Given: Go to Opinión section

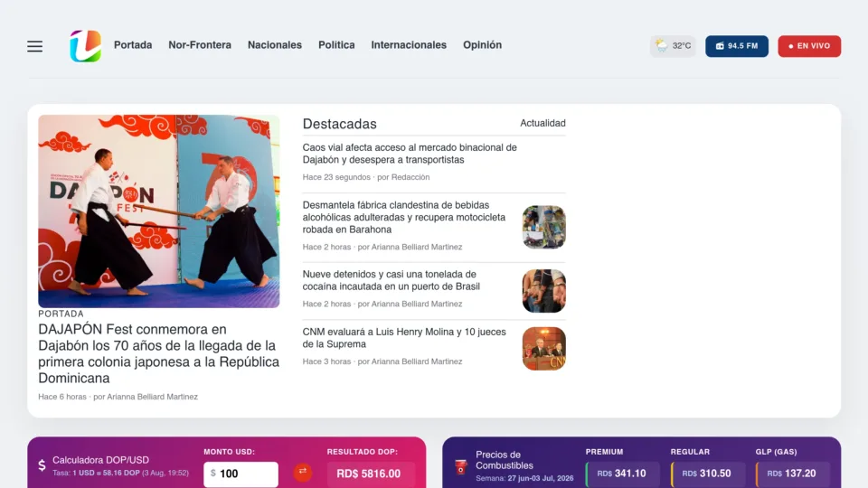Looking at the screenshot, I should [482, 45].
